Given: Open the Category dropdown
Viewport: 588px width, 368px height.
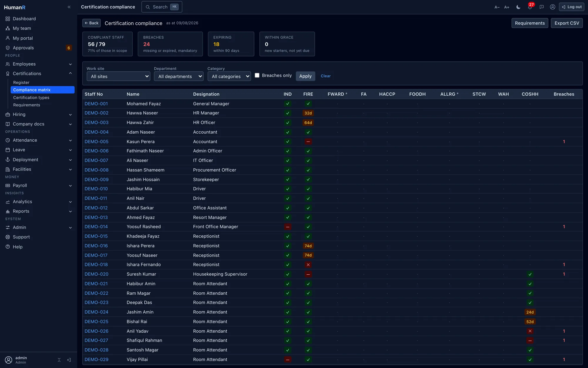Looking at the screenshot, I should pyautogui.click(x=229, y=76).
